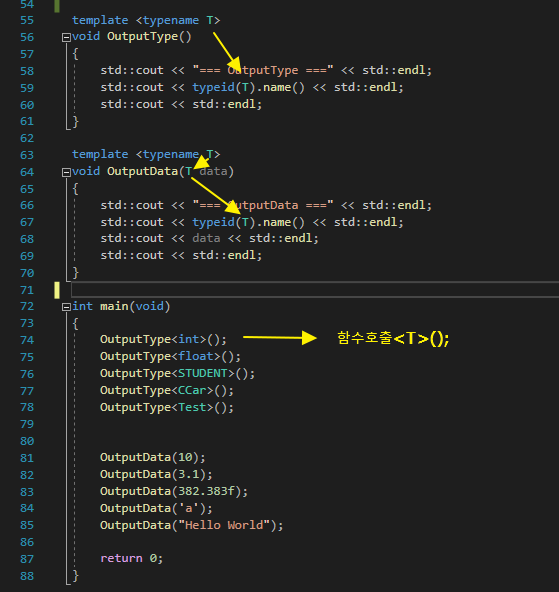Click the OutputType<CCar>() call
The image size is (559, 592).
click(x=167, y=390)
